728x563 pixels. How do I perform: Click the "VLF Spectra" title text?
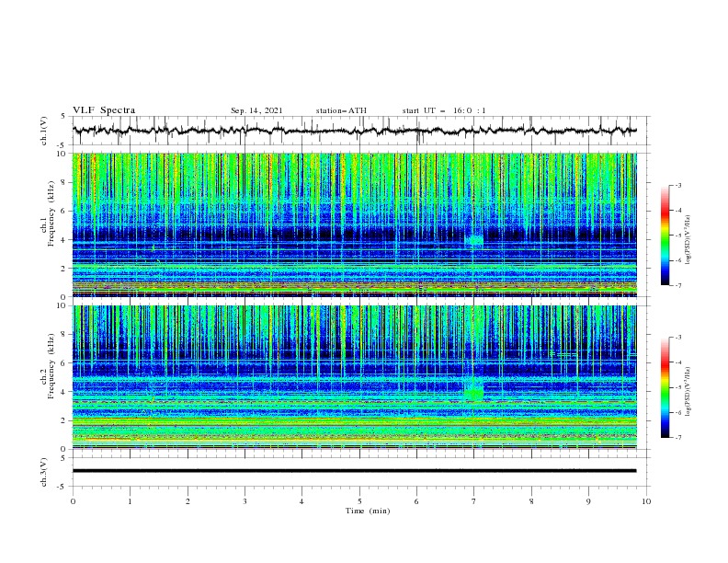pos(104,110)
